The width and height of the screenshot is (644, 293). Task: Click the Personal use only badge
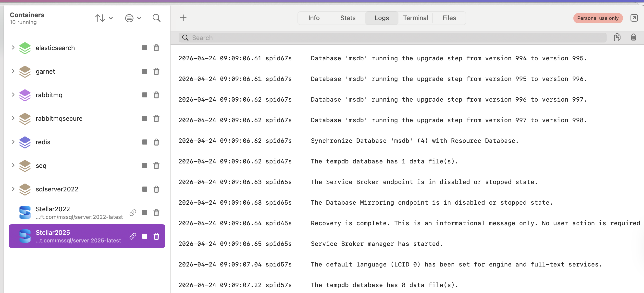coord(598,18)
